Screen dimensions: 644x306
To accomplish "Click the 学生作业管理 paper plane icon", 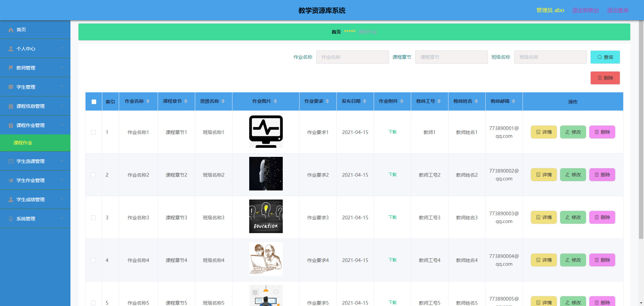I will tap(11, 180).
